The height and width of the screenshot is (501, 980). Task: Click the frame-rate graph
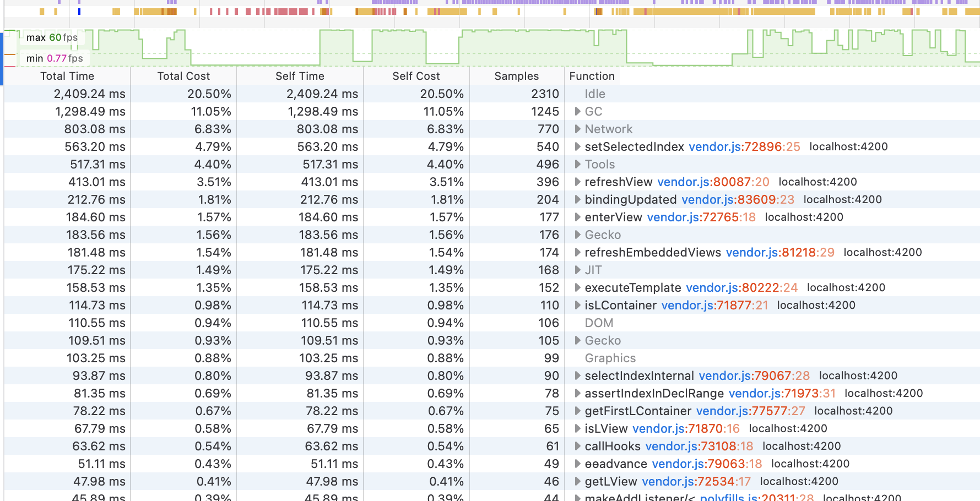pyautogui.click(x=492, y=47)
